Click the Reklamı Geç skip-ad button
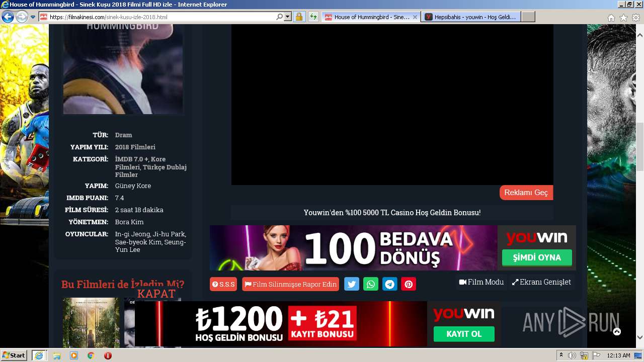Screen dimensions: 644x362 pyautogui.click(x=526, y=193)
